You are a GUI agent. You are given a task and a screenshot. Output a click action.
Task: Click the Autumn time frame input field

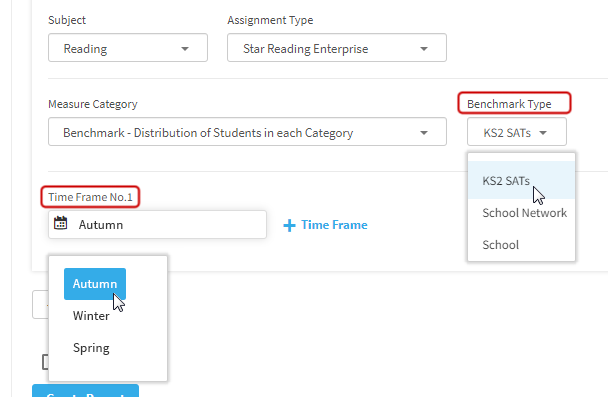pyautogui.click(x=157, y=224)
